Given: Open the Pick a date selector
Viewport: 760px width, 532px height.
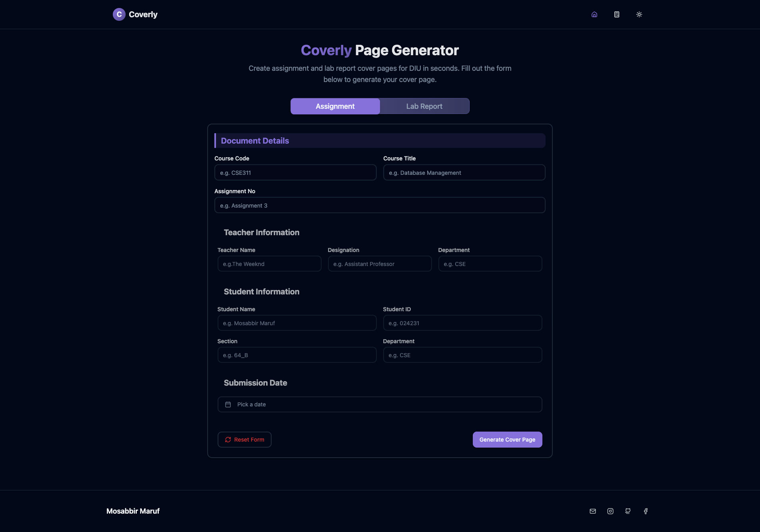Looking at the screenshot, I should point(380,404).
